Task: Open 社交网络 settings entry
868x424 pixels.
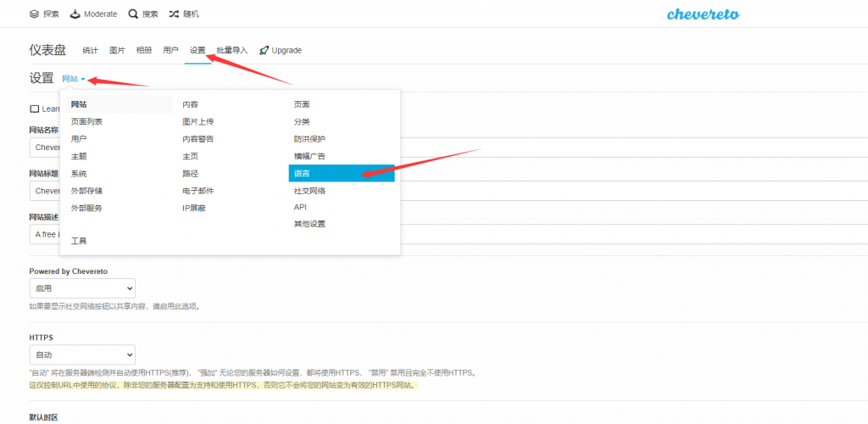Action: pyautogui.click(x=309, y=191)
